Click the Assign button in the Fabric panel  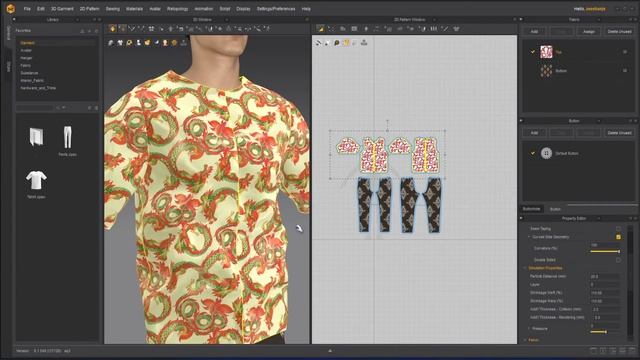point(589,31)
